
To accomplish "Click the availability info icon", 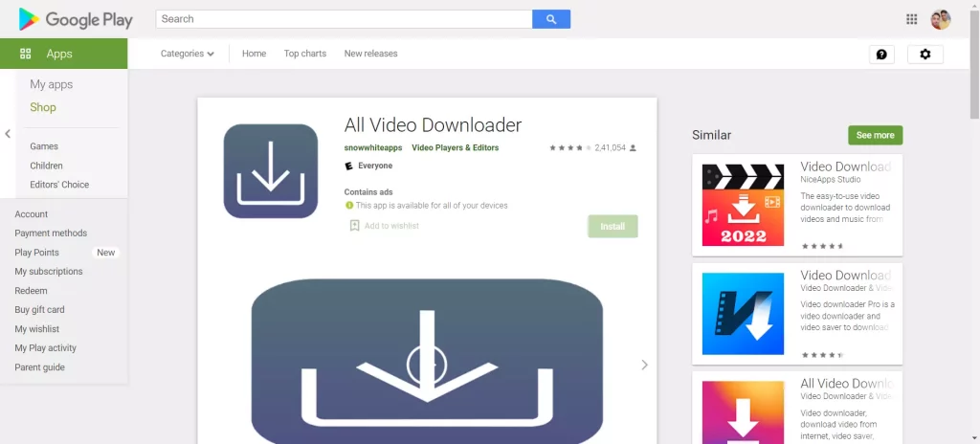I will (349, 205).
